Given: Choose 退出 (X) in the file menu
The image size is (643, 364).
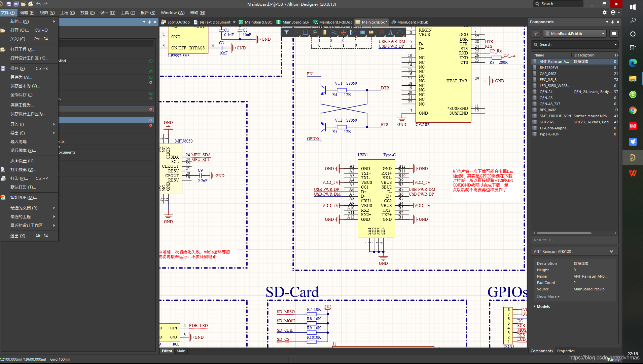Looking at the screenshot, I should pos(30,236).
